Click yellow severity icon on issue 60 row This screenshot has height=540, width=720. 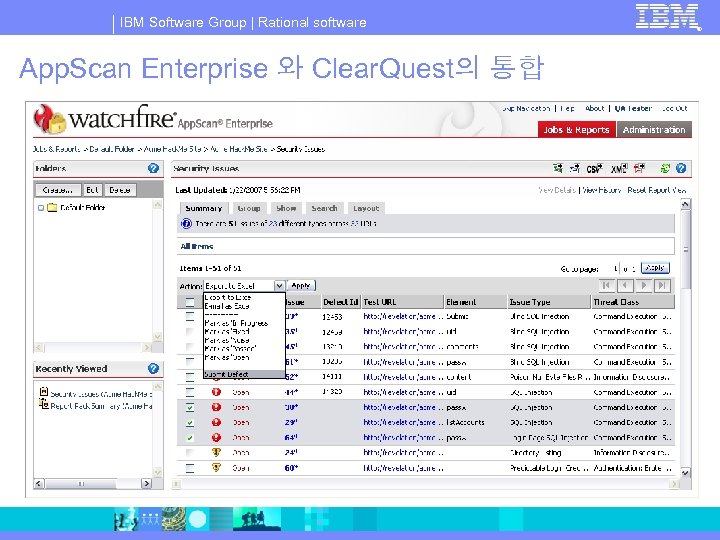pos(216,467)
